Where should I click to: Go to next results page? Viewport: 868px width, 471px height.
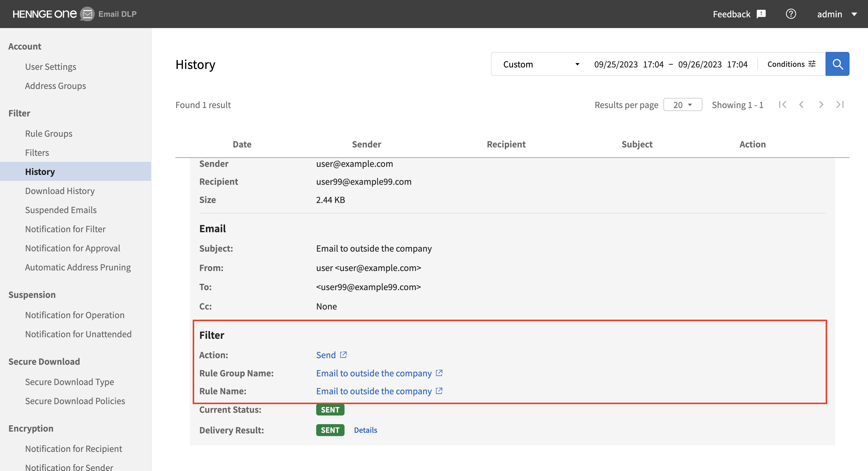(821, 104)
